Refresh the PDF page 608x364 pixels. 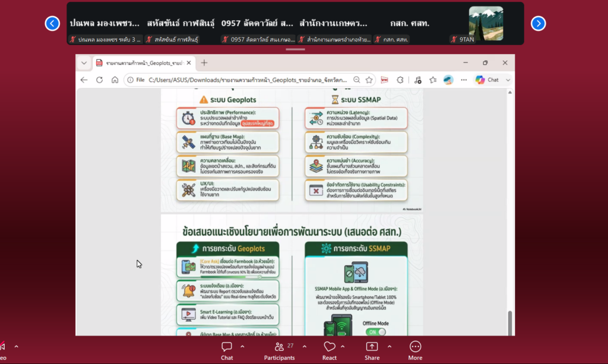[x=99, y=80]
